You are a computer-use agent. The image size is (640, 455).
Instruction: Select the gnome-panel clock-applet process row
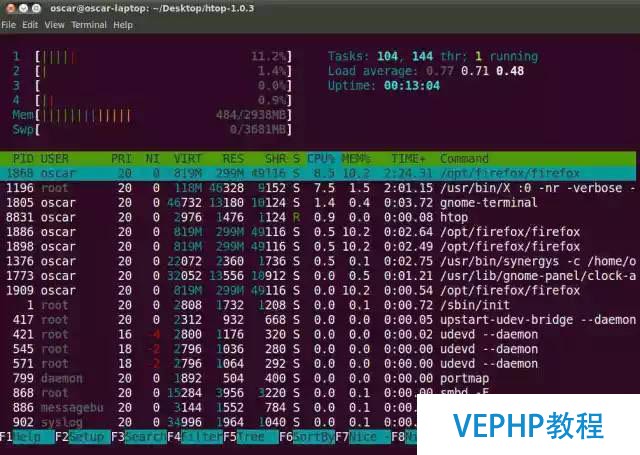click(x=318, y=276)
